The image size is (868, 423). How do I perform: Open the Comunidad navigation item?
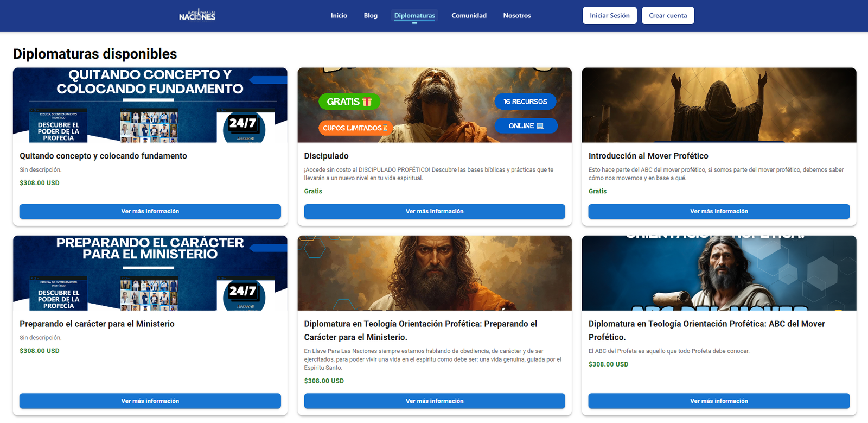pos(469,15)
